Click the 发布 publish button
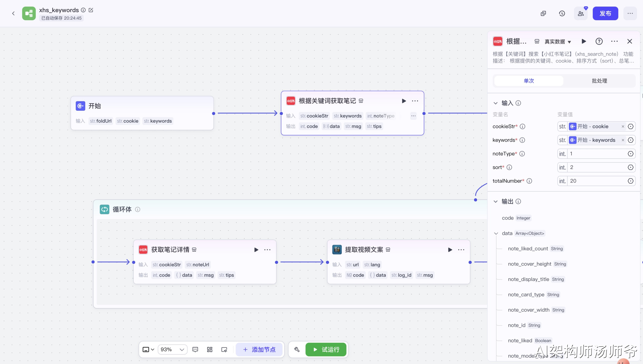The height and width of the screenshot is (364, 643). click(605, 13)
